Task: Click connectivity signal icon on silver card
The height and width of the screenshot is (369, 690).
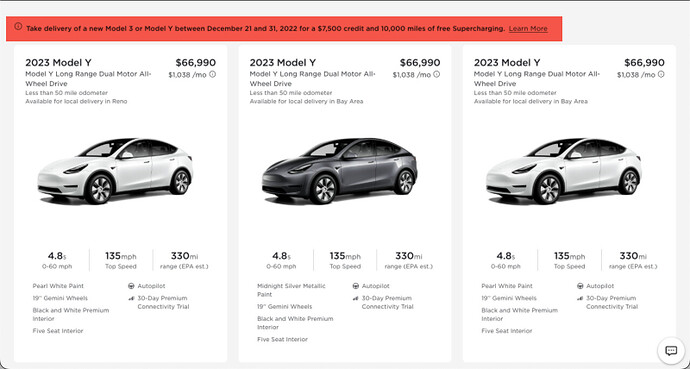Action: (x=356, y=298)
